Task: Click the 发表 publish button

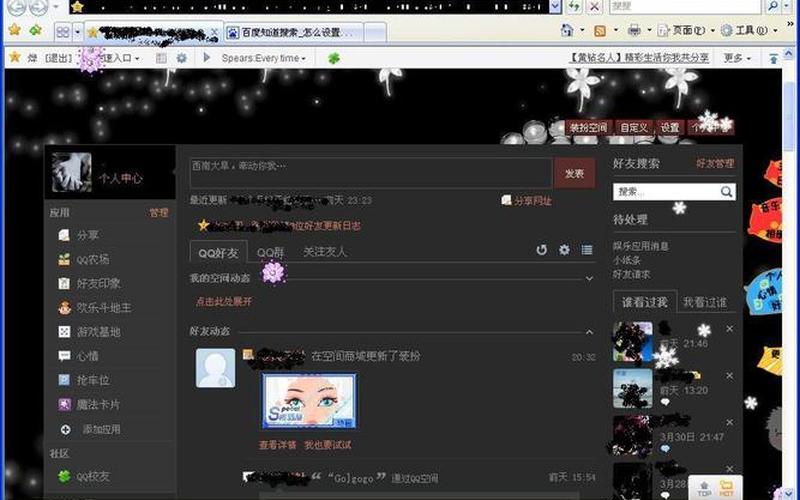Action: [574, 173]
